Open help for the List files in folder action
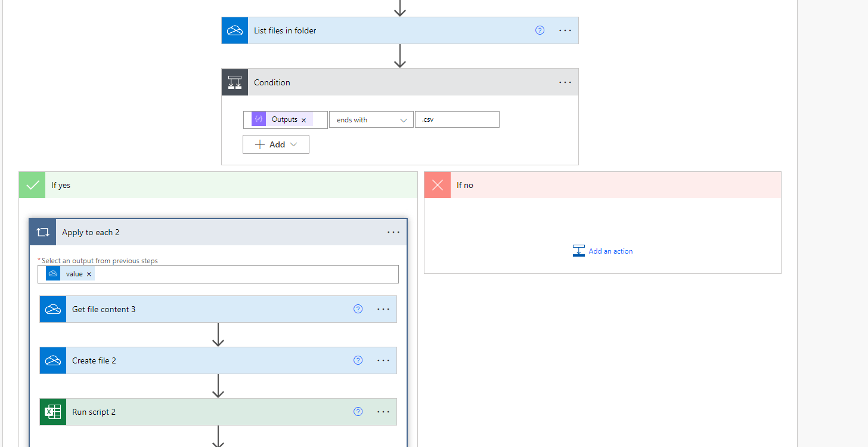Screen dimensions: 868x447 (x=540, y=30)
